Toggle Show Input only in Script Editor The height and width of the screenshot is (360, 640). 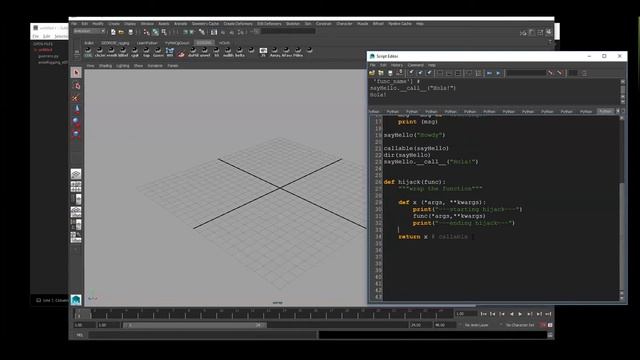[449, 73]
